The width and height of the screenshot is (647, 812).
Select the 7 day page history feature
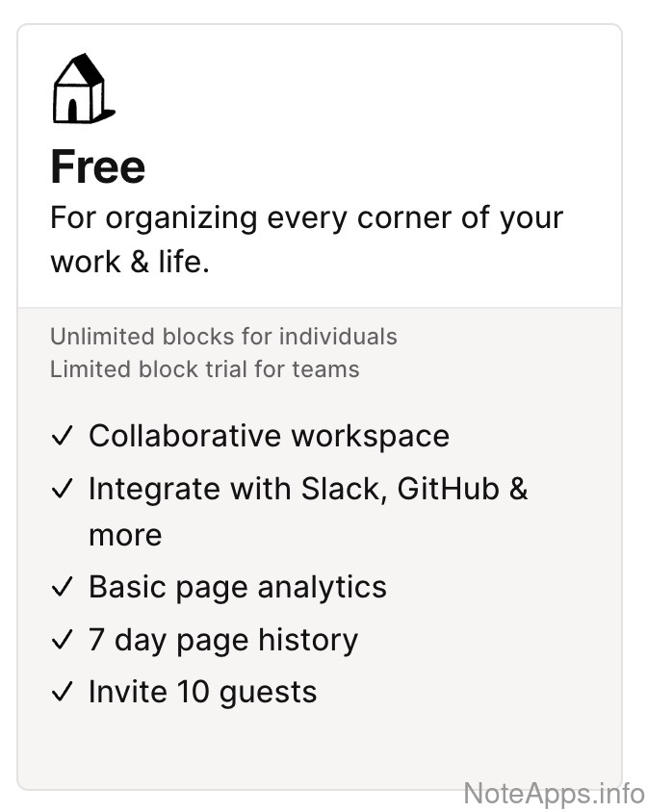[222, 640]
